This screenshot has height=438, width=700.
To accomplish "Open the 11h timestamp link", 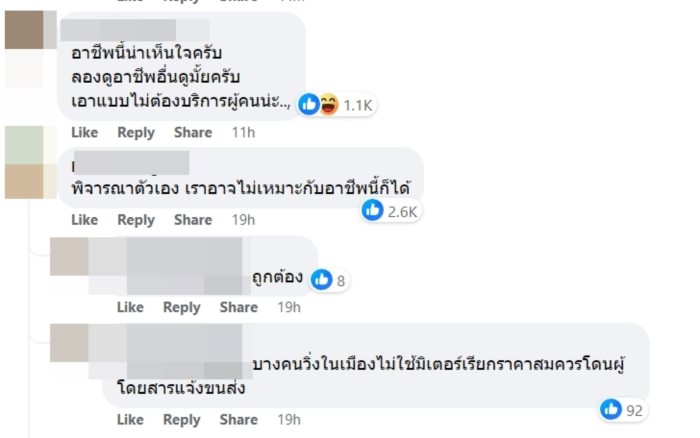I will pyautogui.click(x=244, y=132).
